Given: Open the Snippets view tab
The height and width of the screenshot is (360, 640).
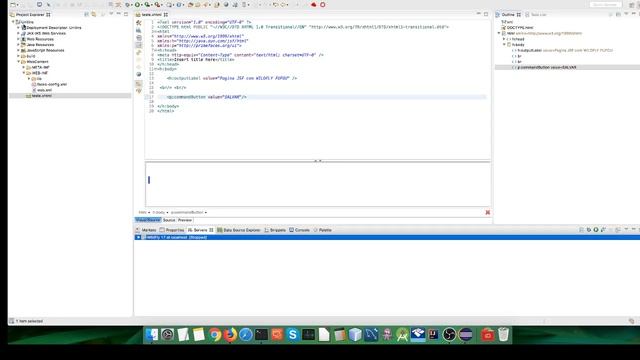Looking at the screenshot, I should click(x=275, y=230).
